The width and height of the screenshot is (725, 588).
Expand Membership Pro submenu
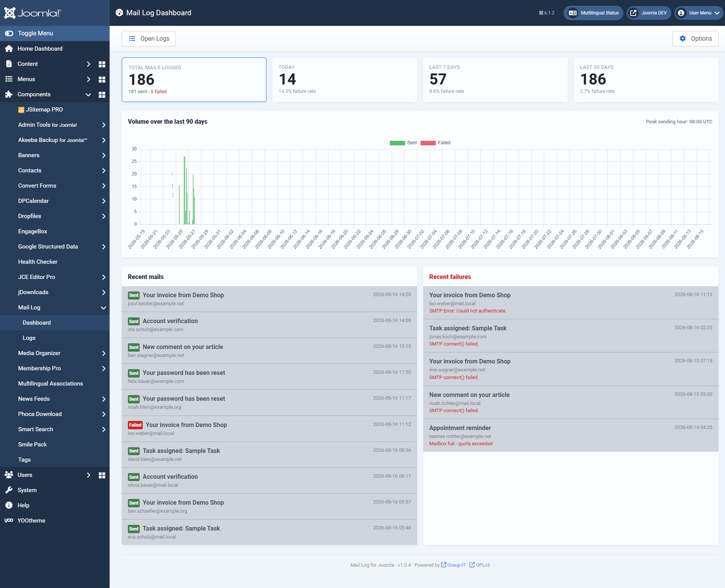(104, 368)
